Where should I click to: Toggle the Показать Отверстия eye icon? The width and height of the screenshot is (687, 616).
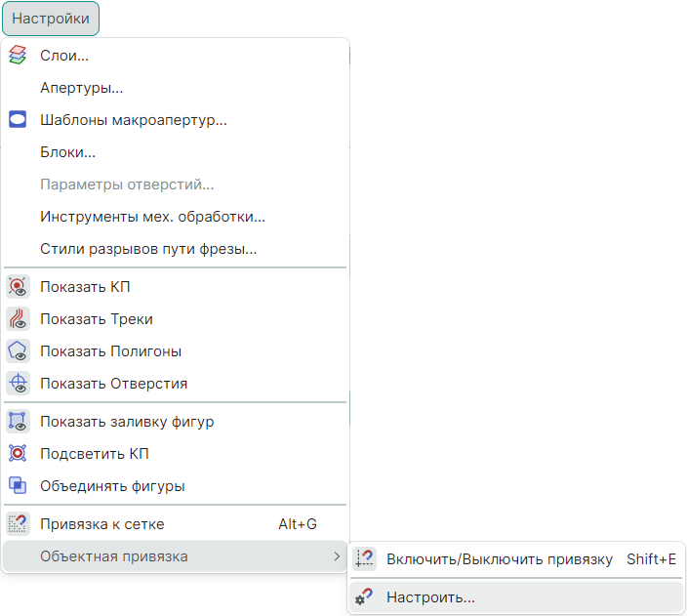(18, 384)
